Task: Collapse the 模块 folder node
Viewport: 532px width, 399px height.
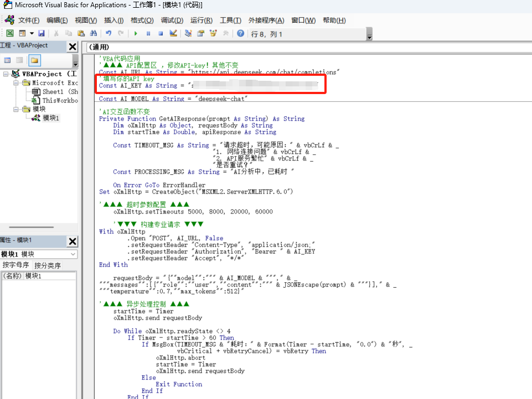Action: (x=16, y=109)
